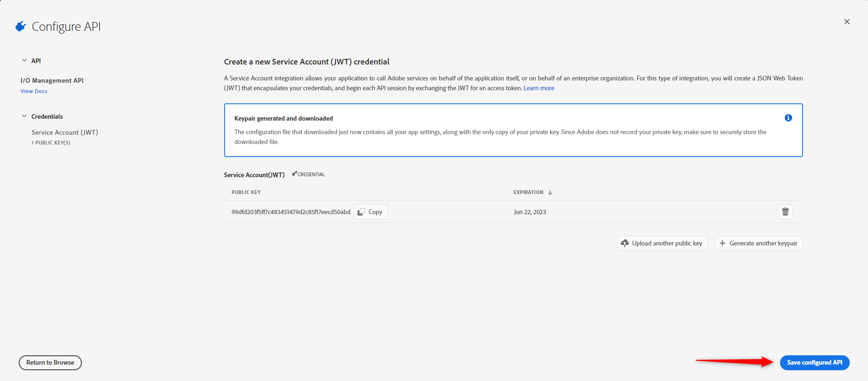This screenshot has width=868, height=381.
Task: Copy the public key value
Action: tap(371, 212)
